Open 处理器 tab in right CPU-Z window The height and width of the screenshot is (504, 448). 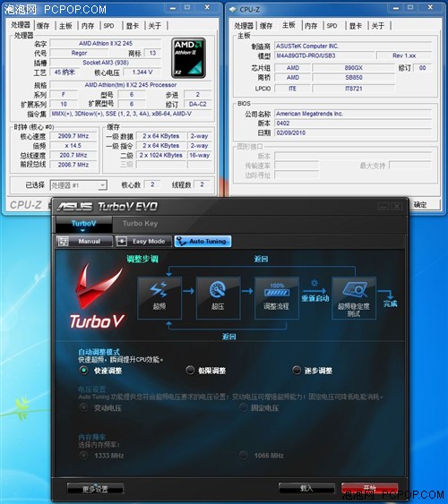(244, 26)
